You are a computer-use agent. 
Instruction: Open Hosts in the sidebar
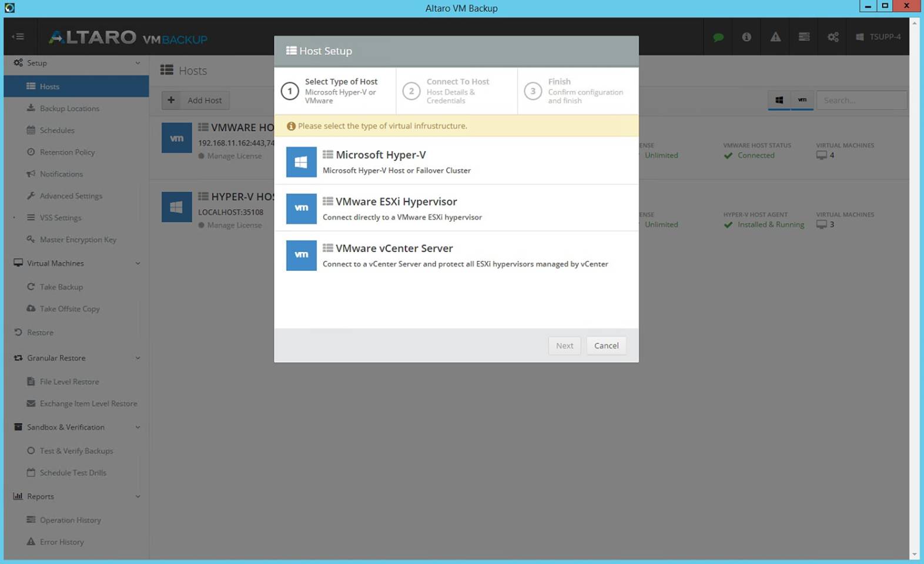pyautogui.click(x=76, y=86)
